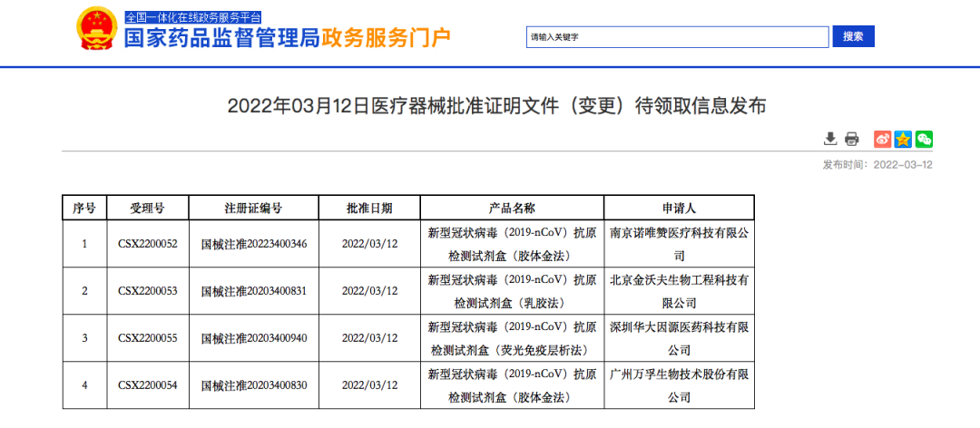The width and height of the screenshot is (980, 428).
Task: Click applicant 深圳华大因源医药科技有限公司
Action: [x=679, y=338]
